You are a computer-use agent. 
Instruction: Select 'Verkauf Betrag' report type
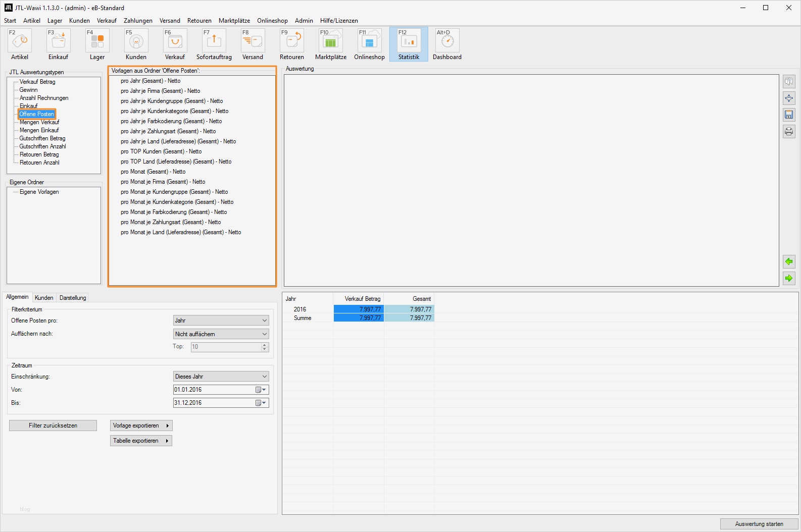[37, 82]
